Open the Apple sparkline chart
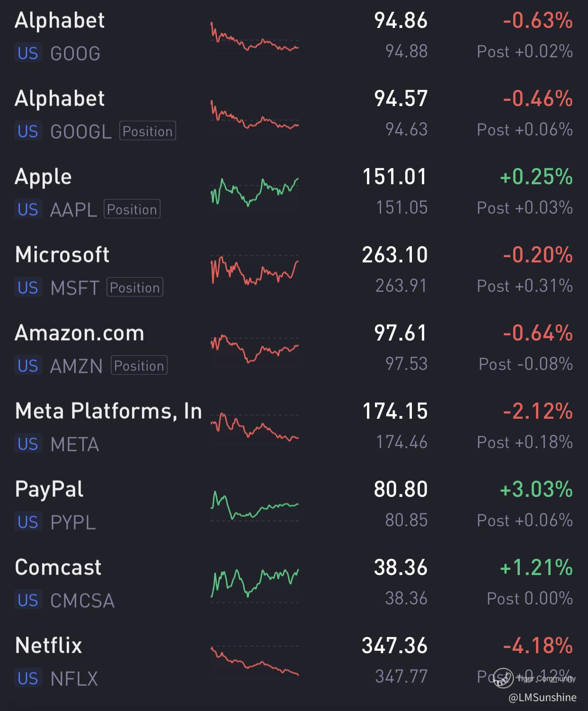 [x=255, y=192]
